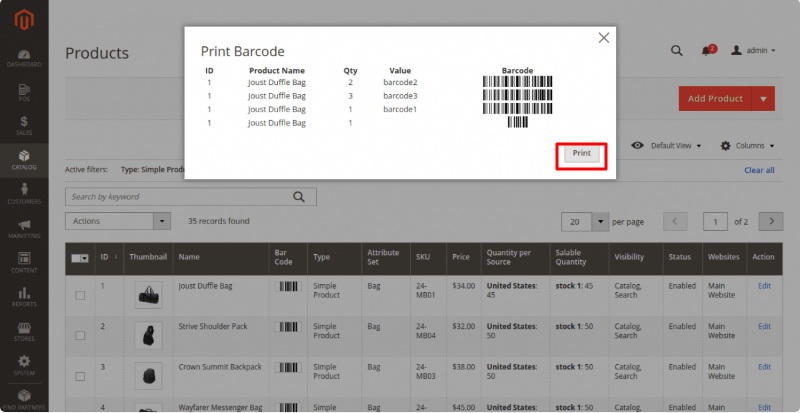Screen dimensions: 800x413
Task: Tick the checkbox for Crown Summit Backpack
Action: click(x=80, y=376)
